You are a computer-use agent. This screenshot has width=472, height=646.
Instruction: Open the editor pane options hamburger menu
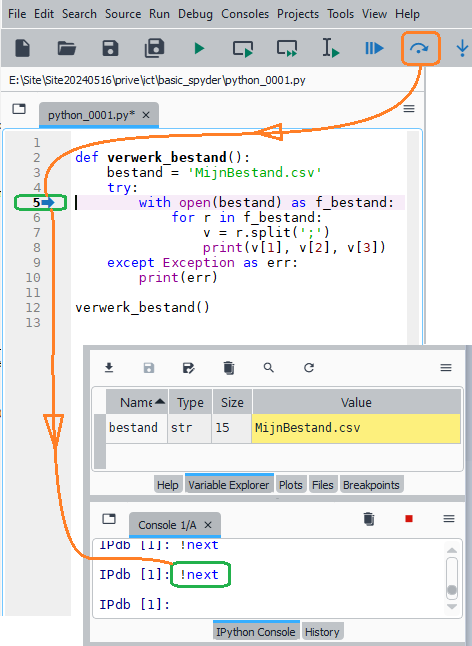click(x=409, y=109)
